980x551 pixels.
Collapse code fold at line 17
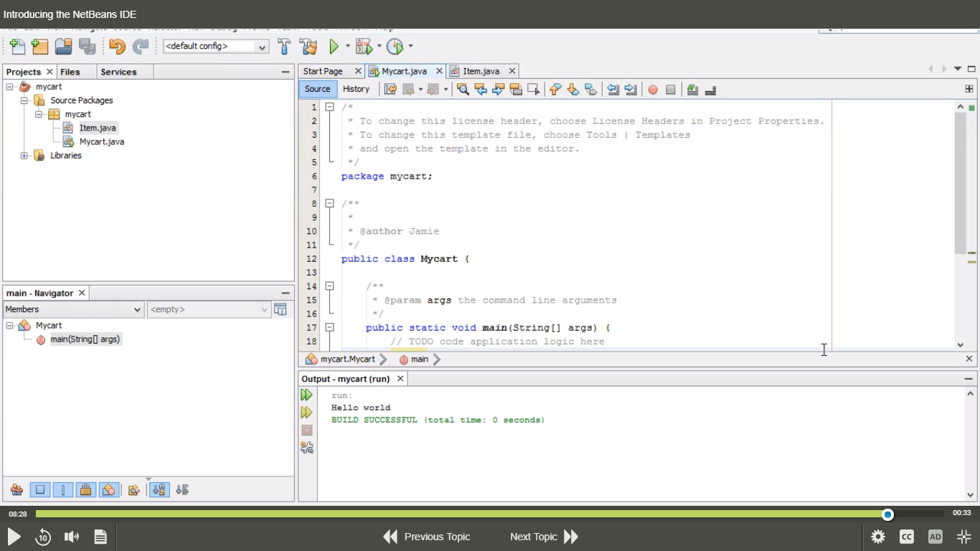click(329, 327)
